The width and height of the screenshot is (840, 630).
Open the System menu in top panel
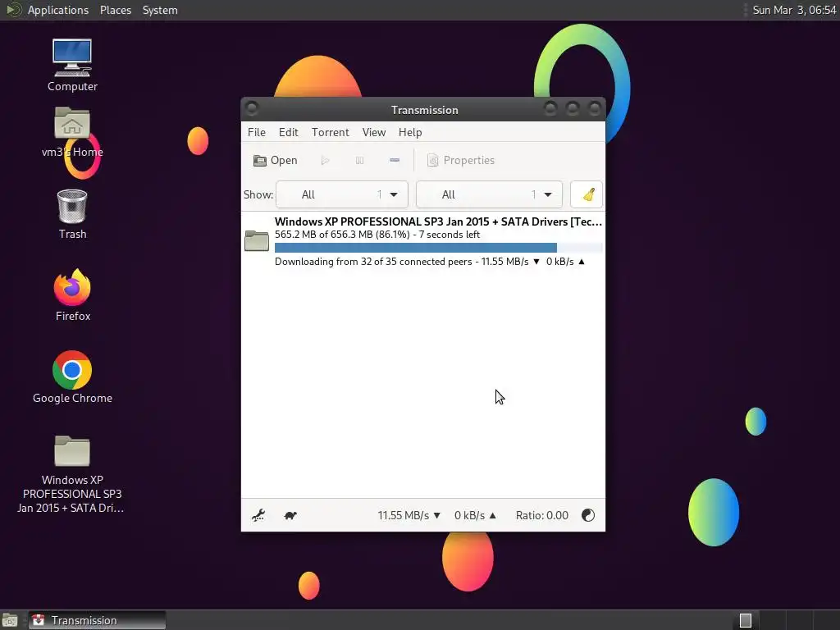pos(160,10)
